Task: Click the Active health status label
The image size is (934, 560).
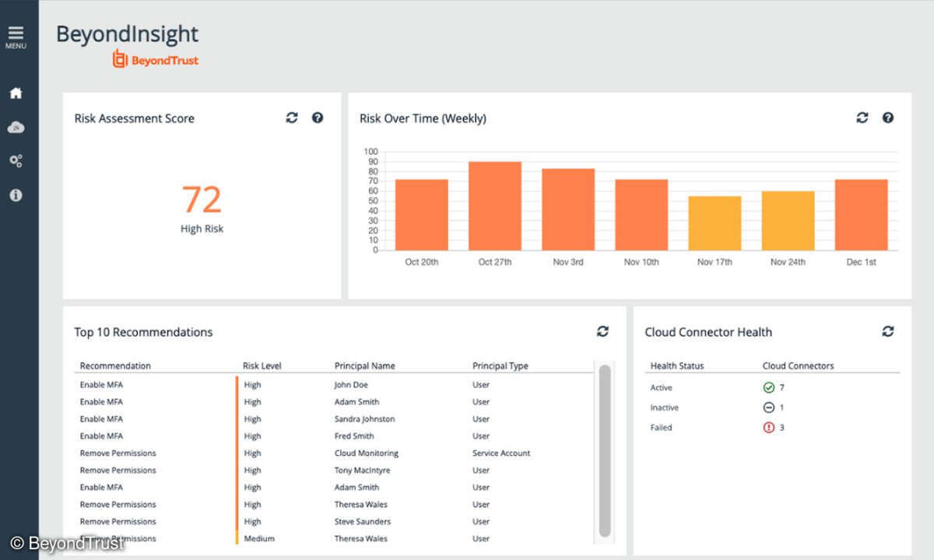Action: (661, 387)
